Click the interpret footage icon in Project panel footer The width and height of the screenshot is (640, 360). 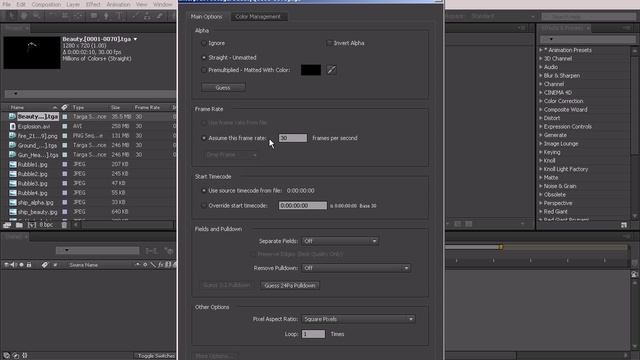[7, 225]
